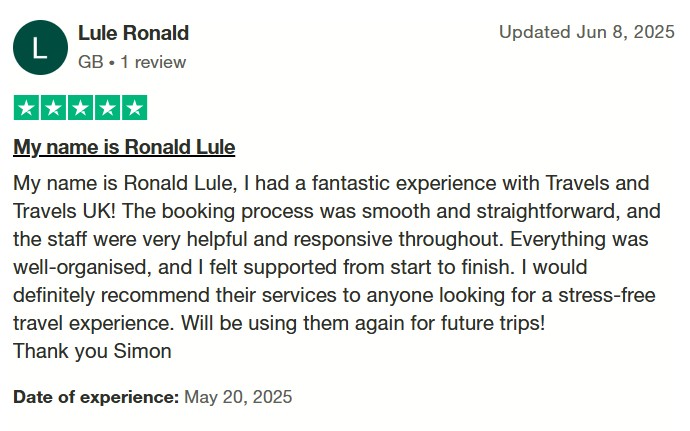Click "Will be using them again" sentence

(x=363, y=324)
